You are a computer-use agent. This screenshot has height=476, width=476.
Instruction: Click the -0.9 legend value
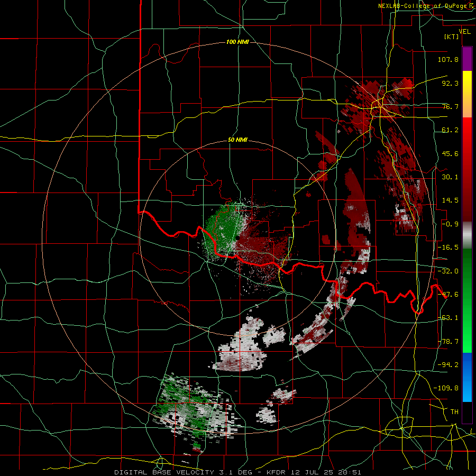click(x=450, y=224)
